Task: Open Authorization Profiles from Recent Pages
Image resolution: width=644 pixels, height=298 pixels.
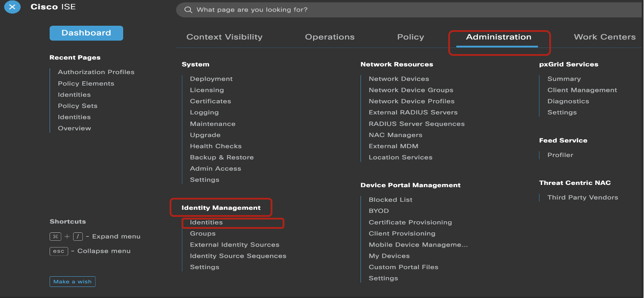Action: pyautogui.click(x=96, y=71)
